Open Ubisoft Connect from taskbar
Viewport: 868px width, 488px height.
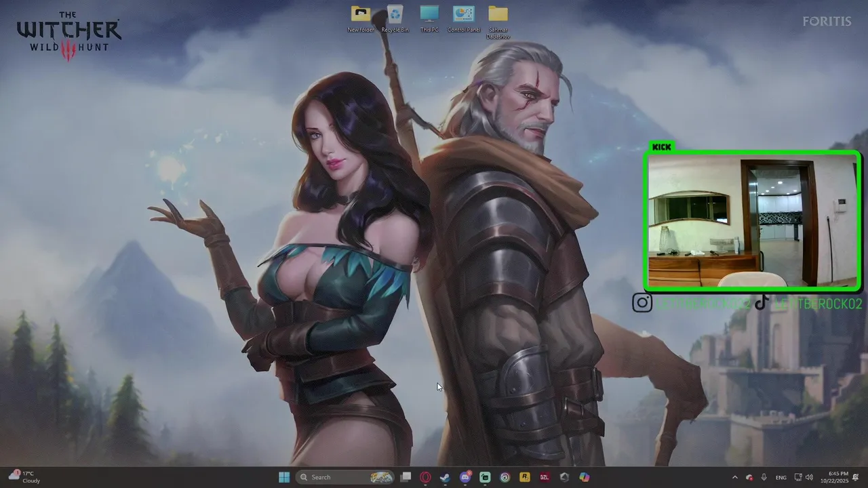[505, 477]
